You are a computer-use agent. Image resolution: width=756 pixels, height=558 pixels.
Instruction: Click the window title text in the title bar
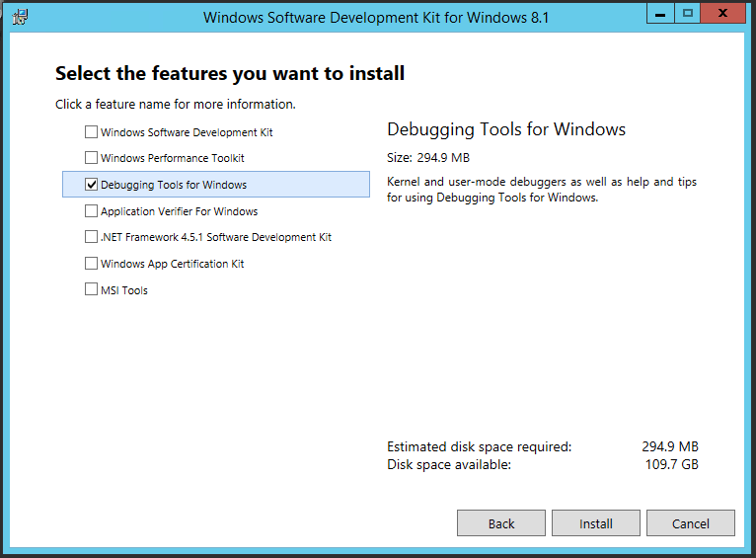point(376,18)
